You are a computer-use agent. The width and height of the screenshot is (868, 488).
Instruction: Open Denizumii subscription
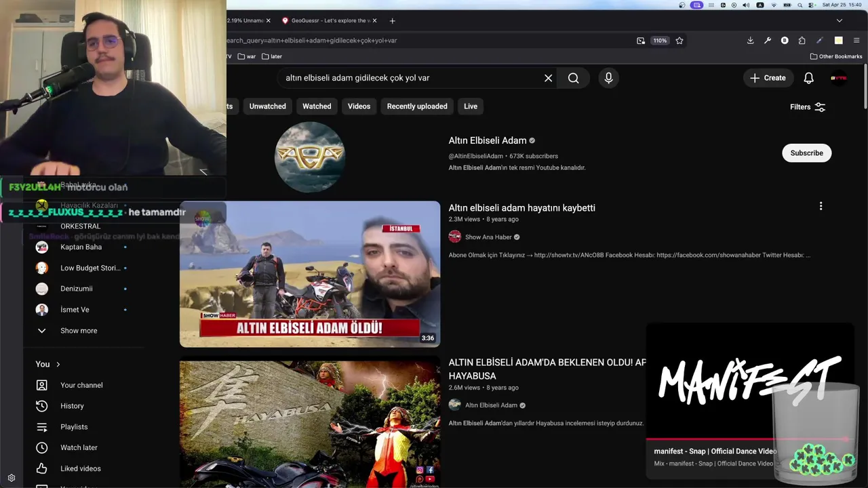[81, 289]
